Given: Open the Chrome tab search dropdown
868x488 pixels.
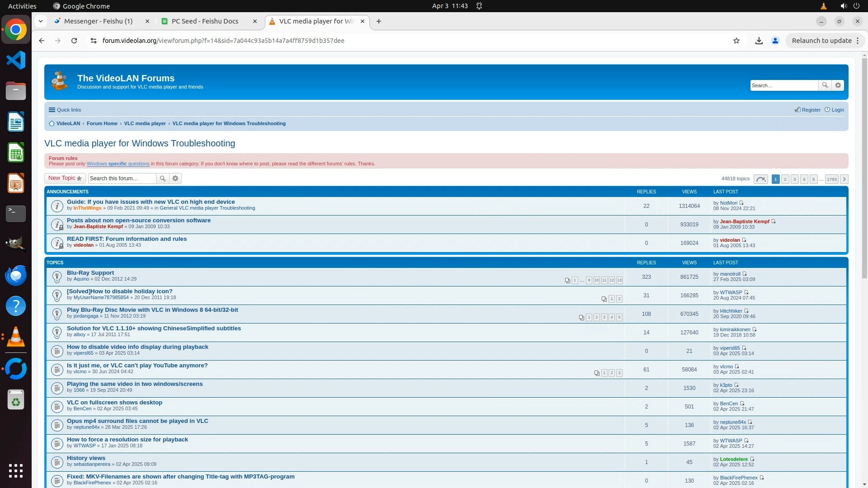Looking at the screenshot, I should pyautogui.click(x=41, y=21).
